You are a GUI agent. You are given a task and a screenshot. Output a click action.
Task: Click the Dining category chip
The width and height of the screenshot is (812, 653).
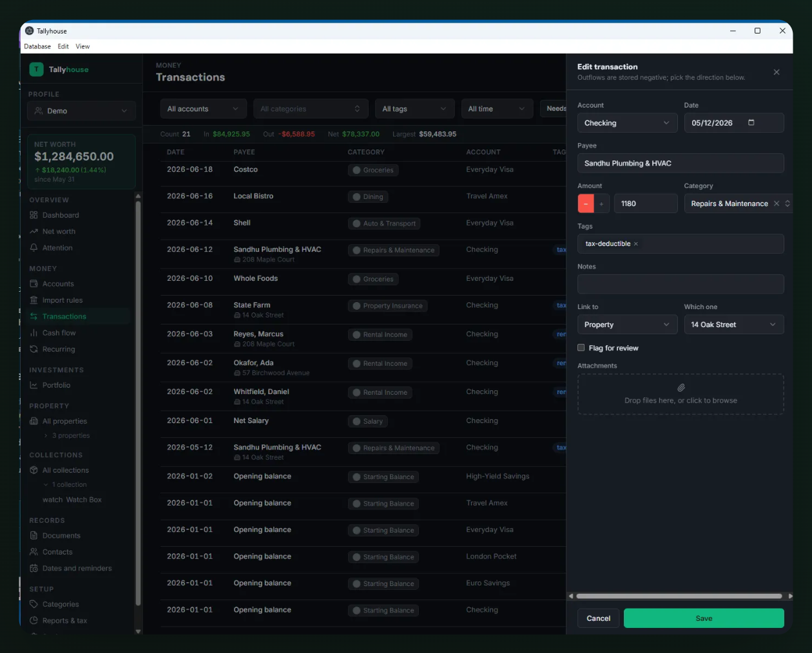point(367,197)
